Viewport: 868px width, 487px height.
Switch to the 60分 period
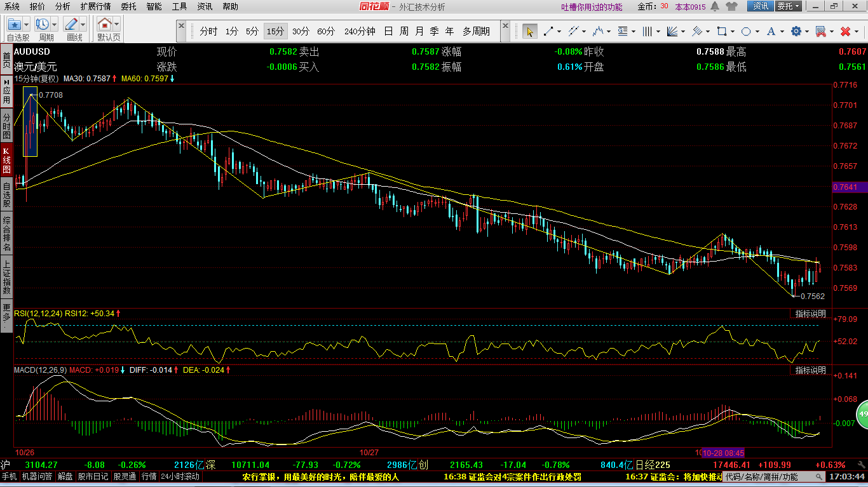(x=326, y=31)
